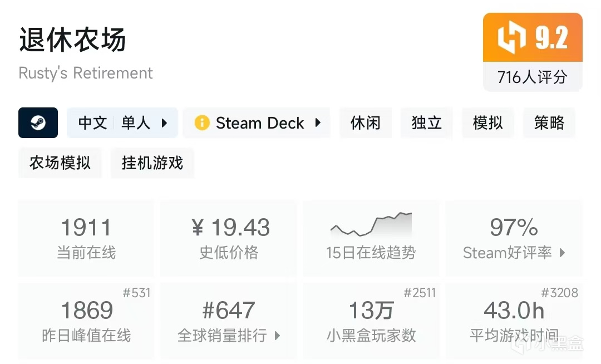The width and height of the screenshot is (601, 364).
Task: Expand 全球销量排行 ranking arrow
Action: (x=277, y=336)
